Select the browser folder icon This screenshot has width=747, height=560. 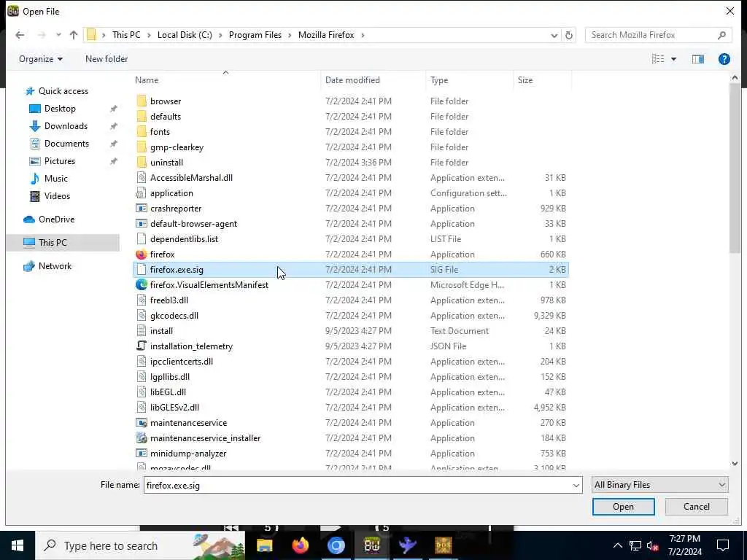141,101
